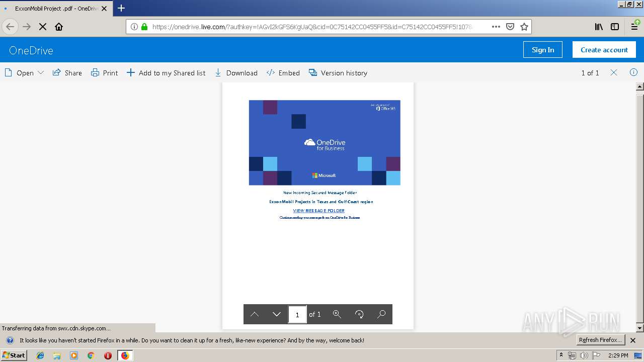Open the file info details pane
Screen dimensions: 644x362
[633, 72]
